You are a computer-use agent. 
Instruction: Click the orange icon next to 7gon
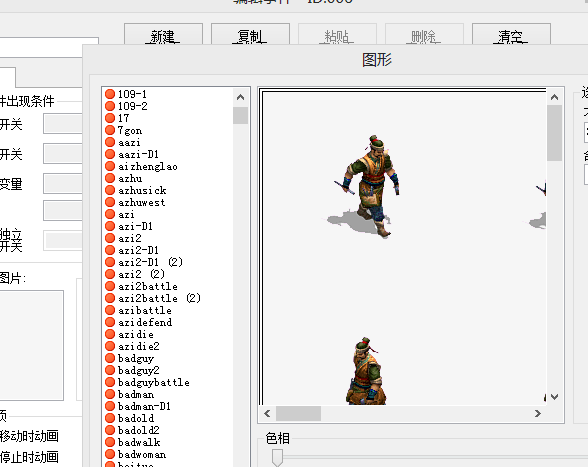[x=110, y=130]
